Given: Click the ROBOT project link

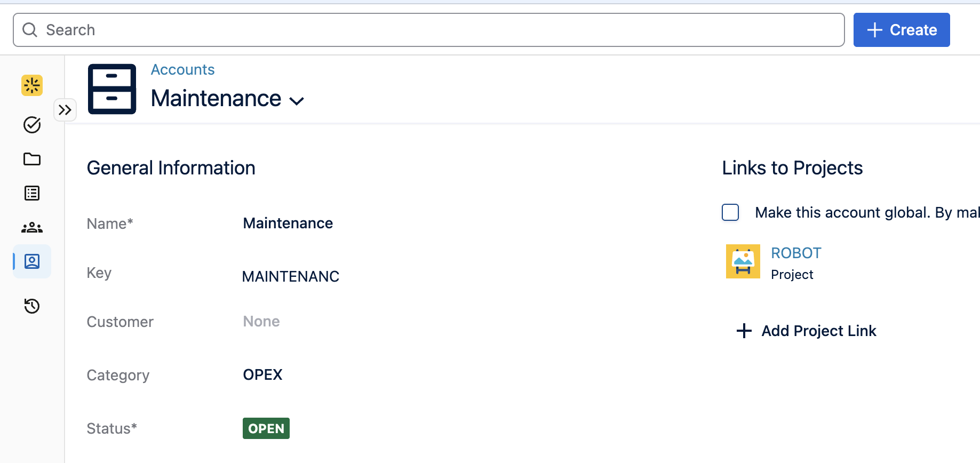Looking at the screenshot, I should point(795,253).
